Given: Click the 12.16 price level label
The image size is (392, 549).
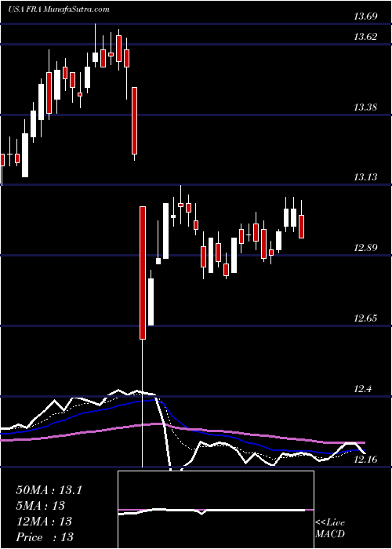Looking at the screenshot, I should coord(365,459).
